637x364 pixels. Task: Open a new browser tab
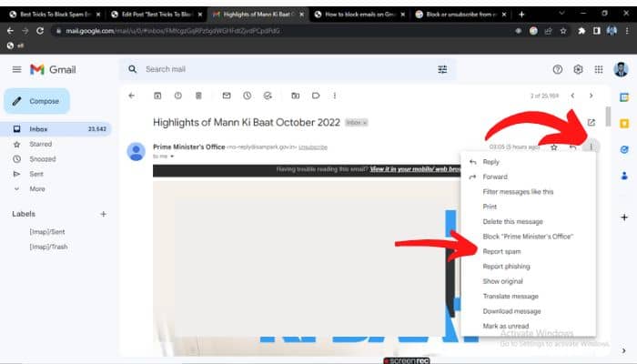[521, 15]
